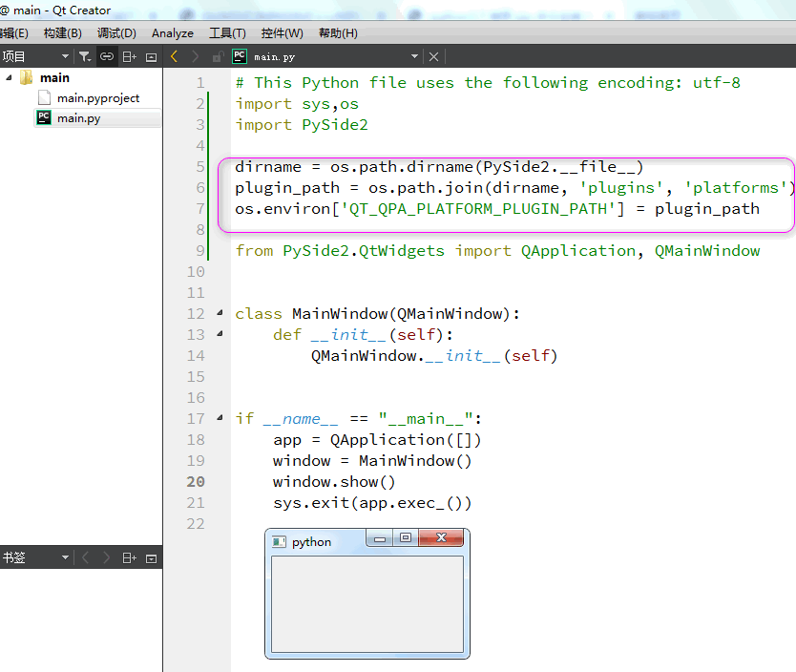
Task: Open the 构建(B) menu
Action: point(62,33)
